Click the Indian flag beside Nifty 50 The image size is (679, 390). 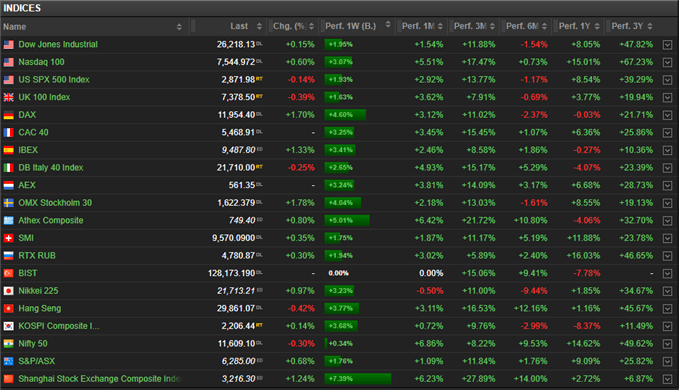9,344
